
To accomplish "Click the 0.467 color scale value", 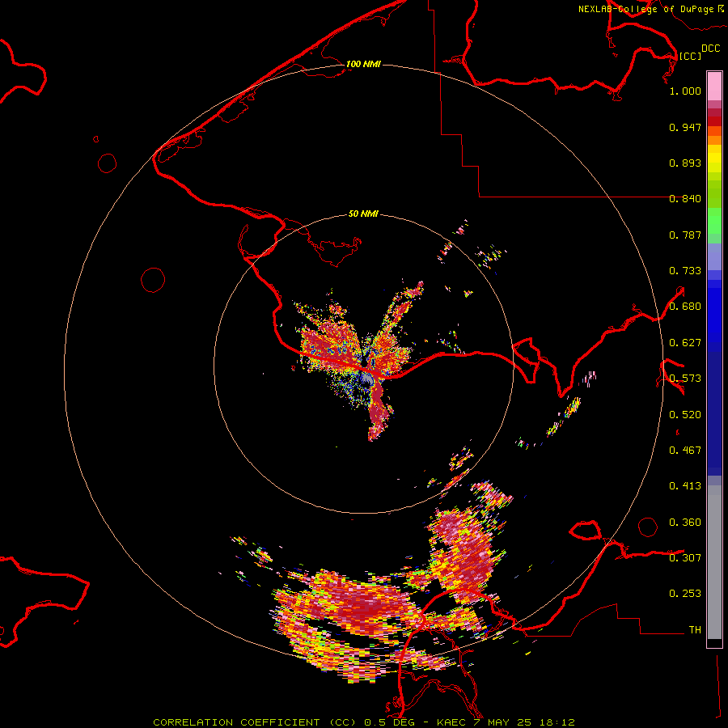I will [x=685, y=451].
